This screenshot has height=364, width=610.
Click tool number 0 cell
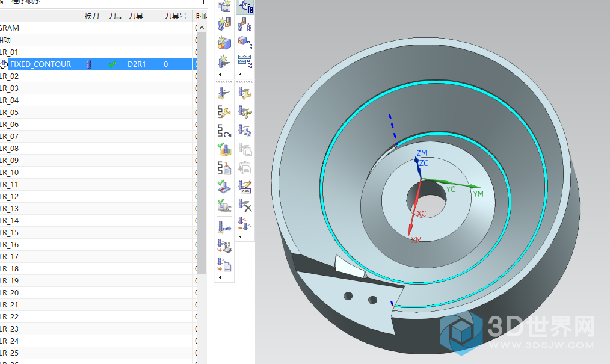(177, 64)
